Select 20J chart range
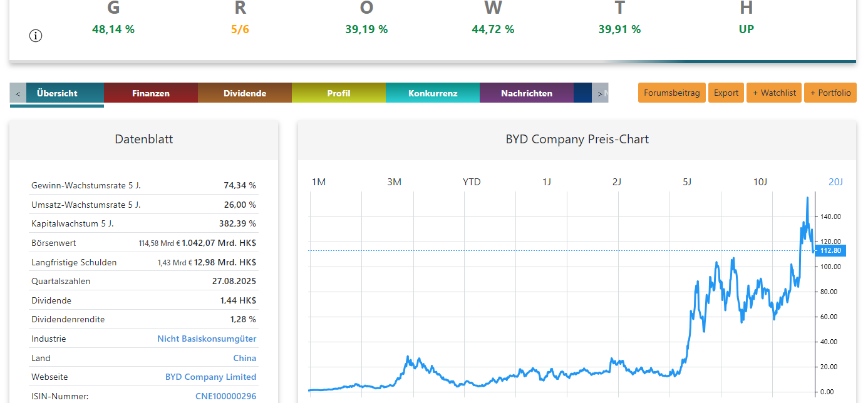Image resolution: width=868 pixels, height=403 pixels. point(836,182)
